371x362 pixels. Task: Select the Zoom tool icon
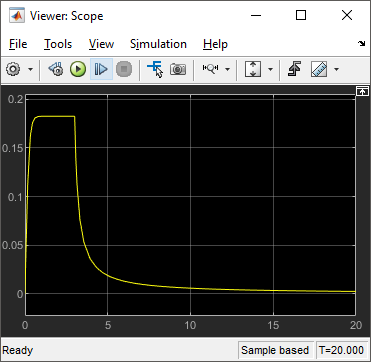[x=210, y=69]
